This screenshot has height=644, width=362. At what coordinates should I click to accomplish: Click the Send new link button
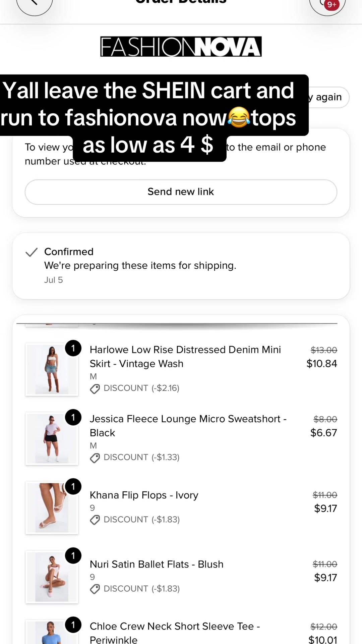click(181, 192)
